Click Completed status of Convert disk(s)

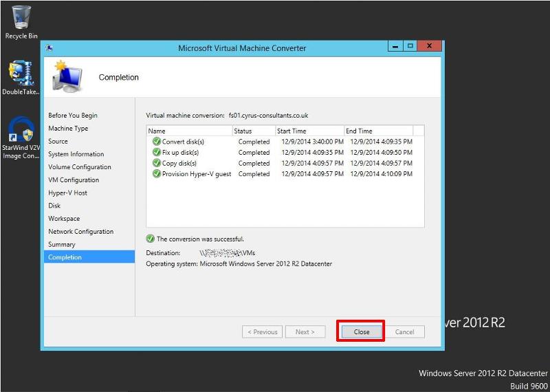point(254,142)
